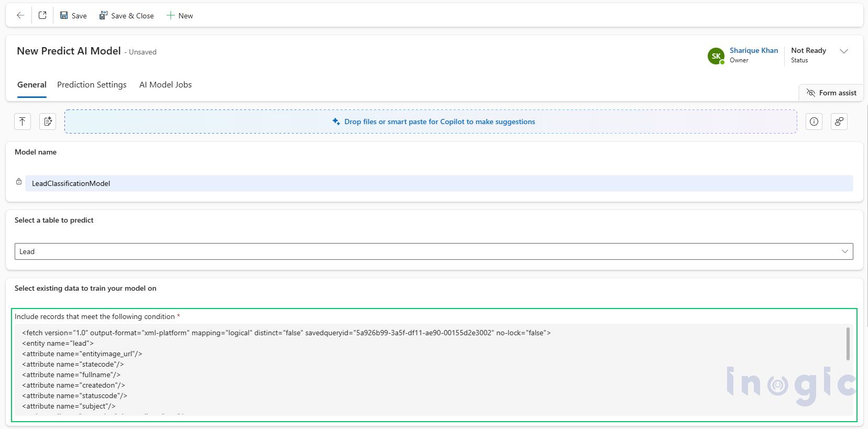Viewport: 868px width, 429px height.
Task: Click the FetchXML scrollbar thumb
Action: (848, 344)
